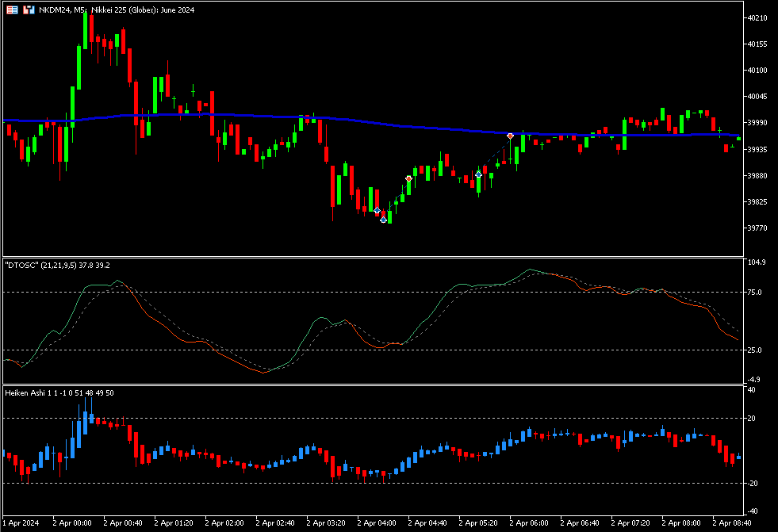
Task: Click the 2 Apr 06:00 time label
Action: [x=530, y=523]
